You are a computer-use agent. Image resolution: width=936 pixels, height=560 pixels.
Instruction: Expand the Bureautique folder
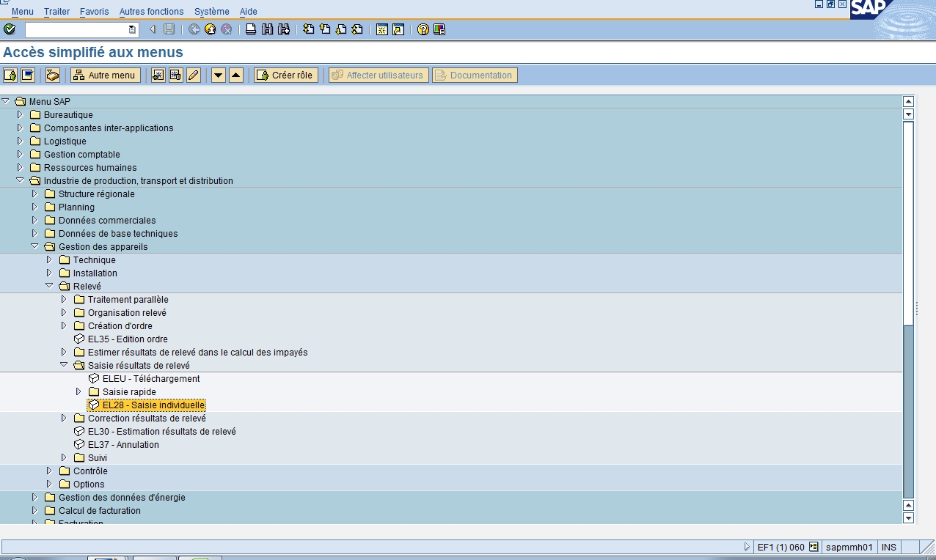(x=20, y=114)
